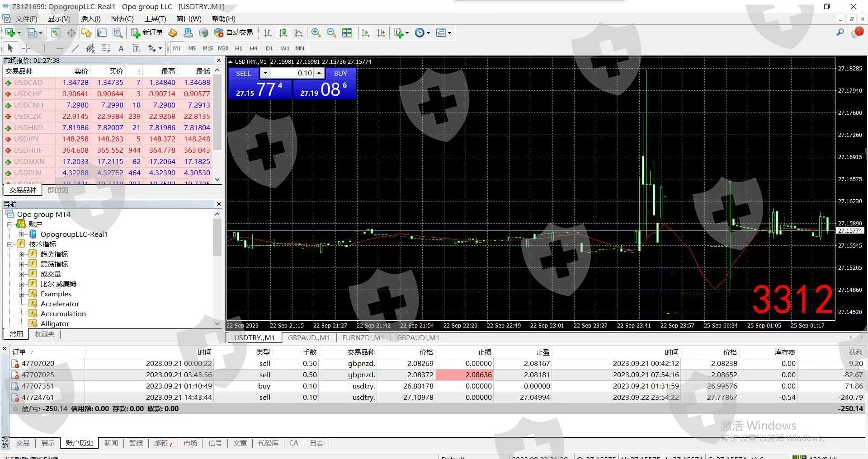Click the tile windows icon
This screenshot has width=868, height=459.
pyautogui.click(x=347, y=33)
